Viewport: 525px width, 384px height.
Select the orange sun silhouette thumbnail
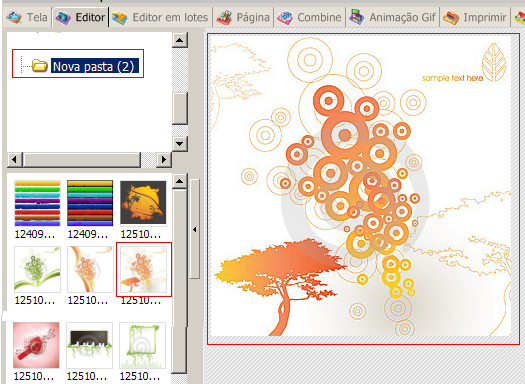[x=143, y=203]
